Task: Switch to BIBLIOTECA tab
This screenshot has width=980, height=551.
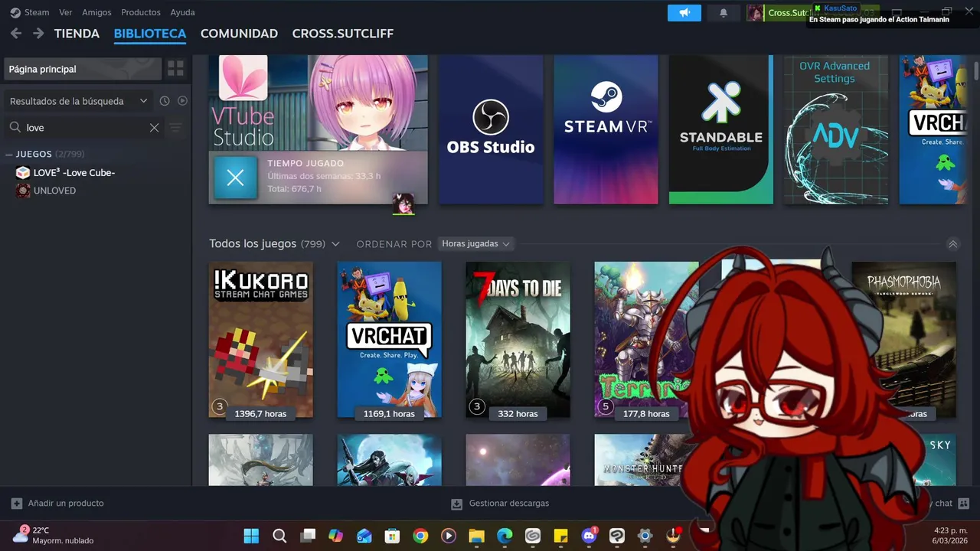Action: tap(150, 34)
